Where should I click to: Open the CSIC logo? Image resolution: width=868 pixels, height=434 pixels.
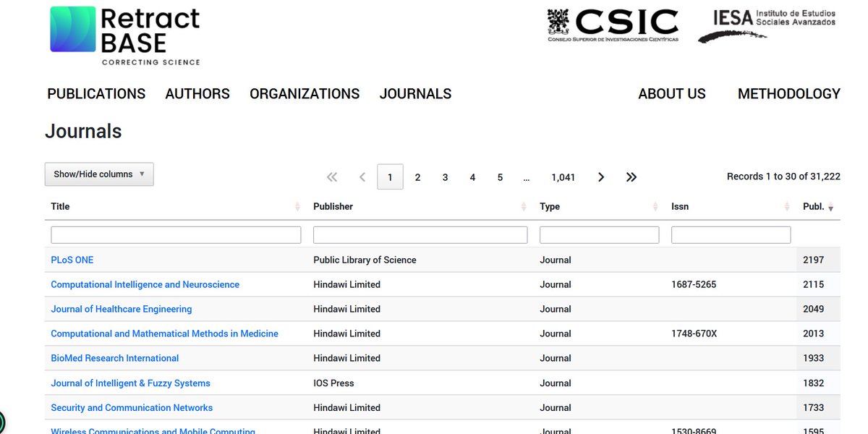click(613, 25)
